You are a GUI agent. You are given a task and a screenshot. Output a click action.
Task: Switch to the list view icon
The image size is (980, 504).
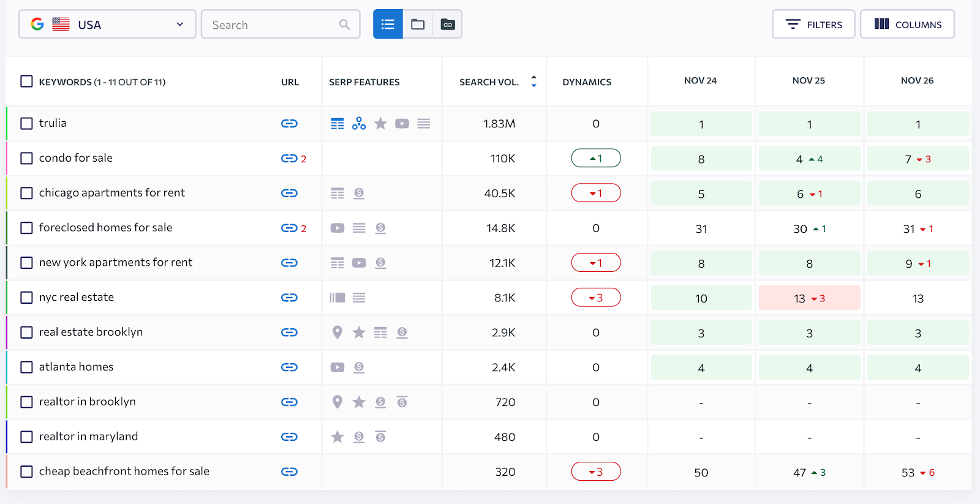tap(388, 24)
